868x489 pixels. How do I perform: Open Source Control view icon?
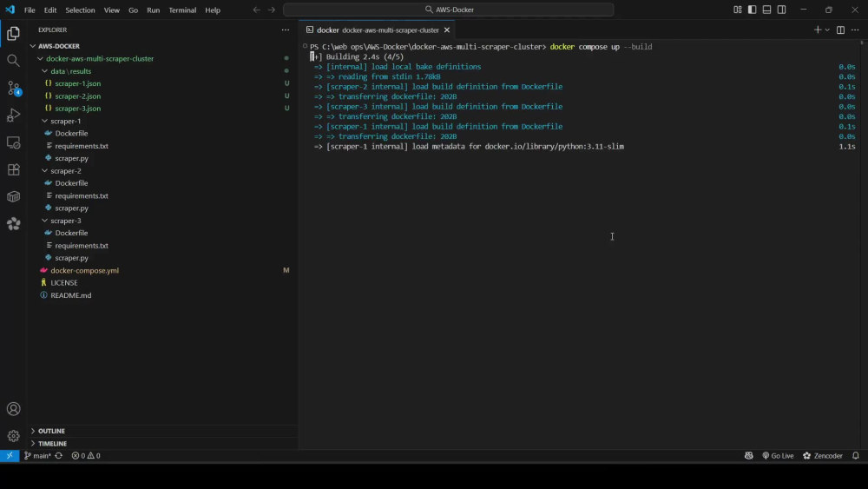(x=13, y=88)
